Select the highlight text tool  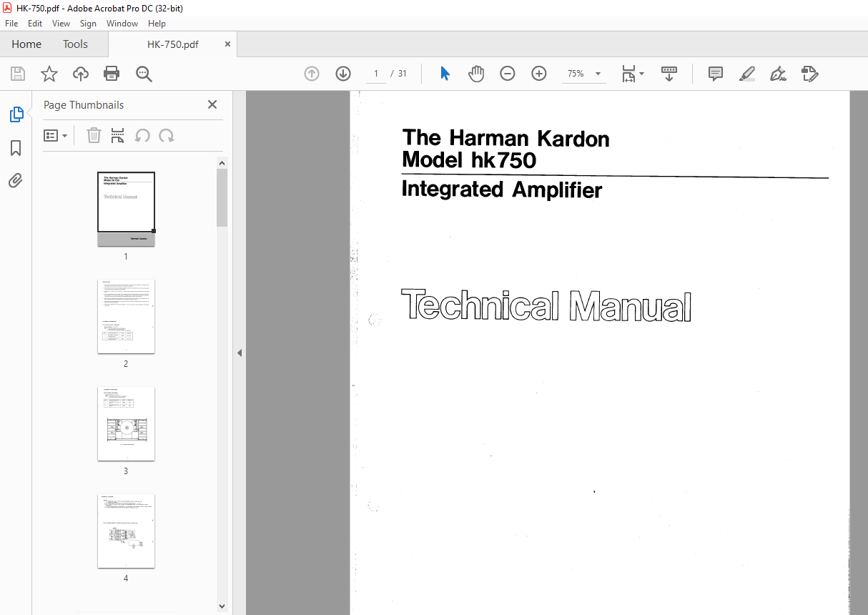pyautogui.click(x=747, y=74)
